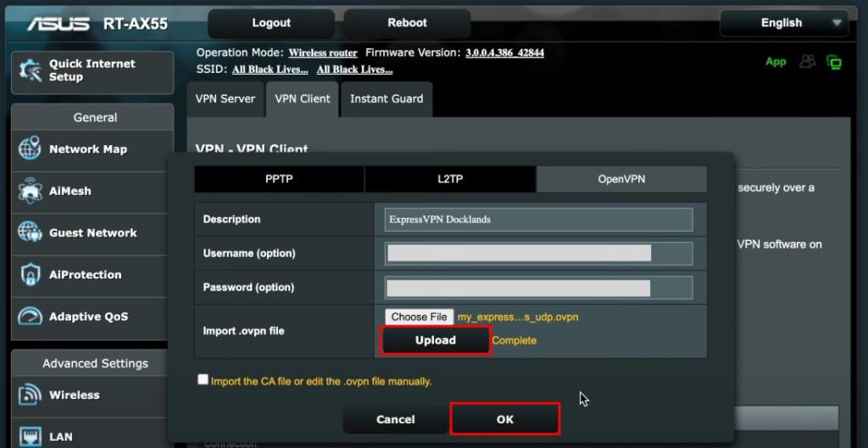Click the Guest Network globe icon
Screen dimensions: 868x448
(x=30, y=232)
